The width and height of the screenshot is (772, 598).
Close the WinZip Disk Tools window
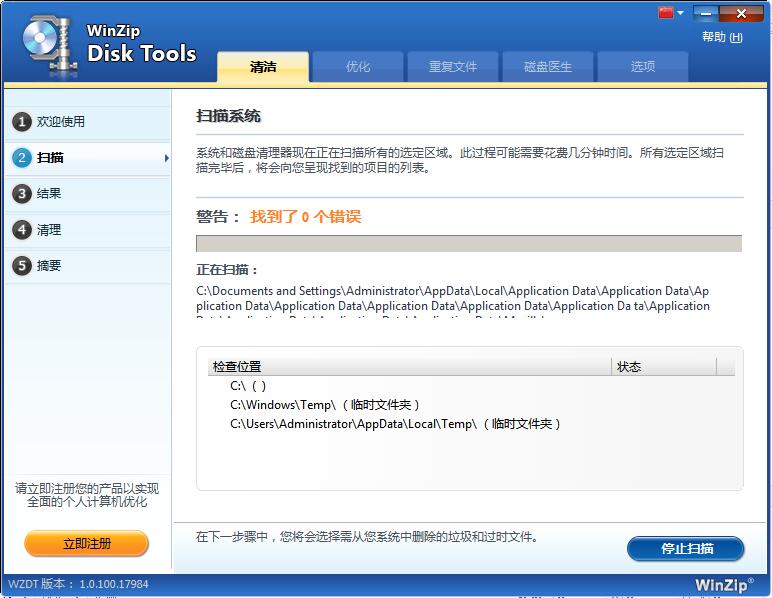(x=740, y=13)
